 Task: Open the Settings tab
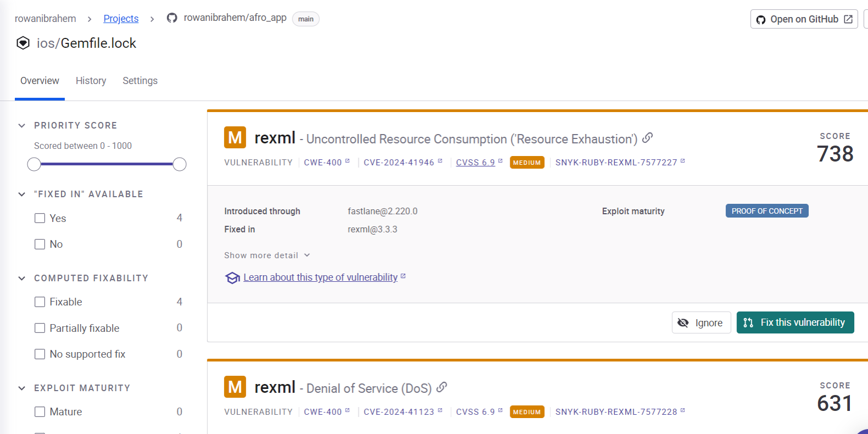pos(140,81)
